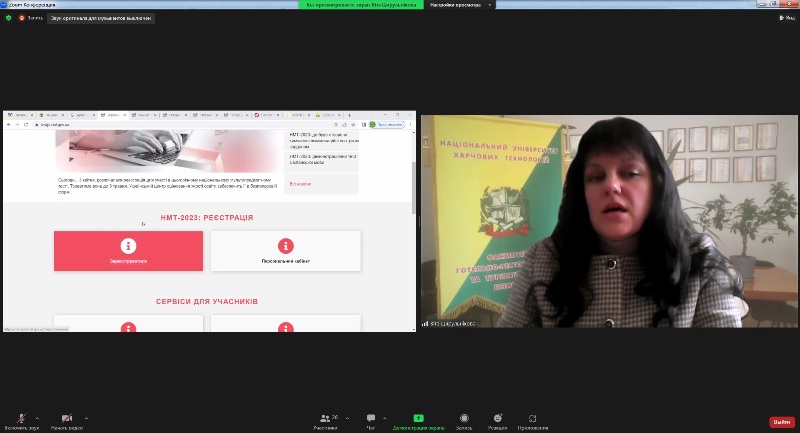Open video options arrow next to the camera
This screenshot has height=433, width=800.
pyautogui.click(x=86, y=418)
